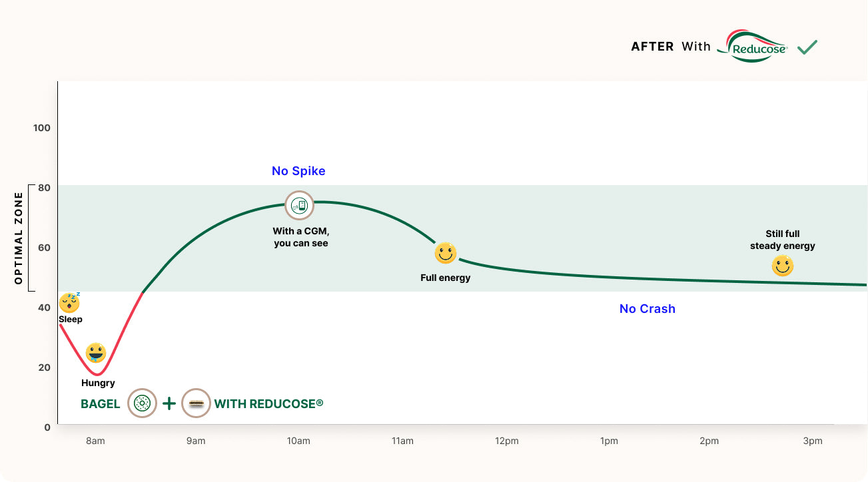Click the 2pm axis label
This screenshot has width=868, height=482.
point(709,441)
